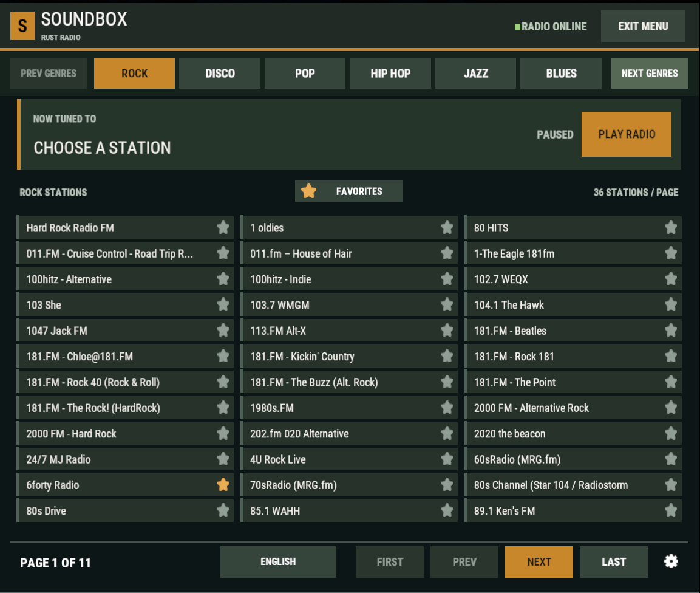700x593 pixels.
Task: Favorite the Hard Rock Radio FM station star
Action: point(223,227)
